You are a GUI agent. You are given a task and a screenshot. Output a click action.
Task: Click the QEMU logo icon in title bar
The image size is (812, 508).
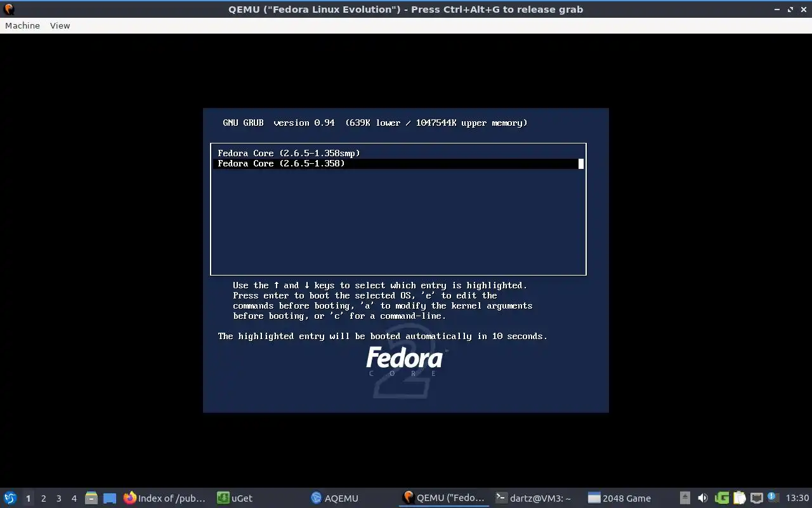pos(9,9)
